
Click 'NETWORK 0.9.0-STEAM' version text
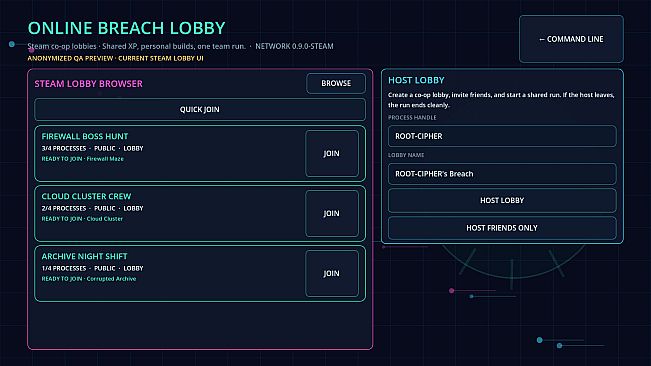click(x=294, y=46)
